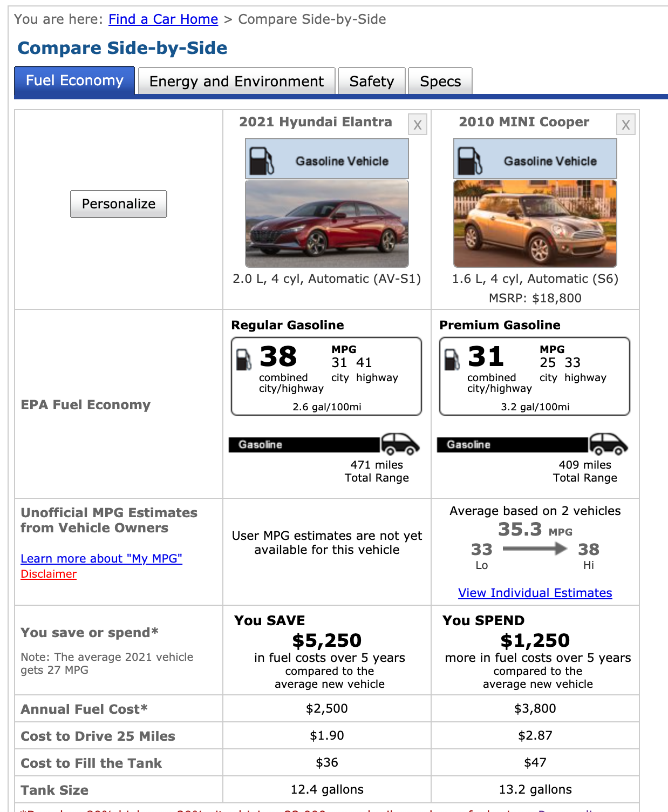The image size is (668, 812).
Task: Go to Find a Car Home breadcrumb link
Action: pos(163,19)
